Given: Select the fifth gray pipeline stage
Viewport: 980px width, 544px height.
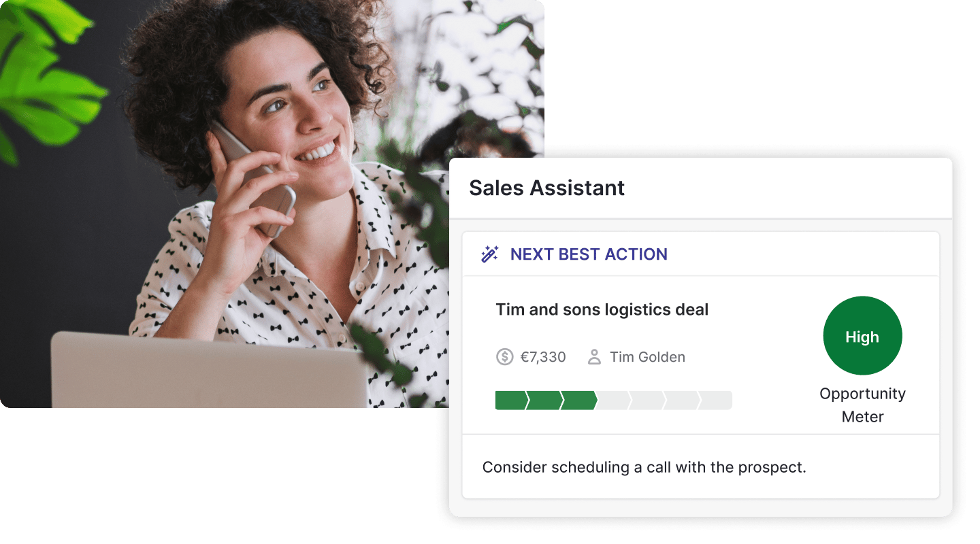Looking at the screenshot, I should click(648, 401).
